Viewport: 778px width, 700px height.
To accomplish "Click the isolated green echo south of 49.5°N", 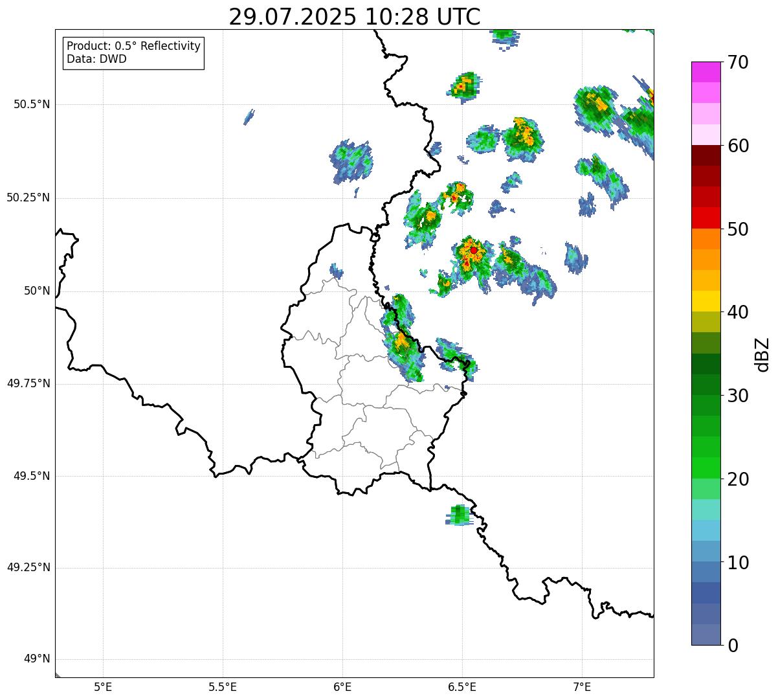I will click(x=459, y=515).
